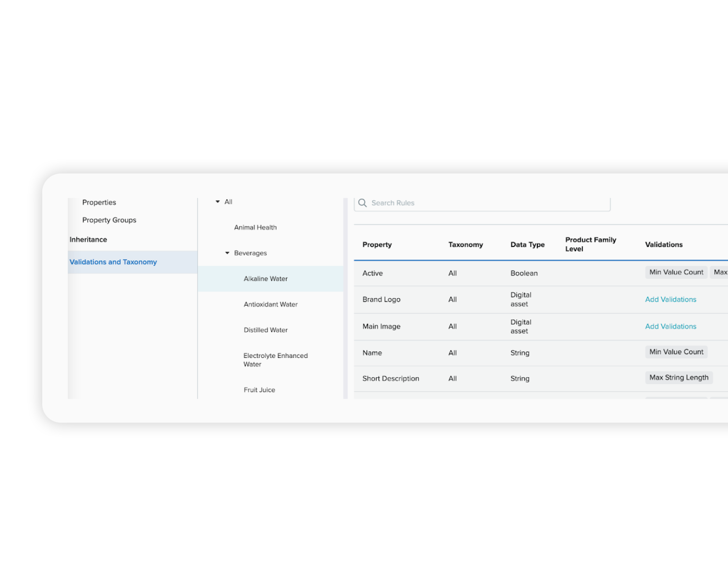Click Add Validations for Main Image

pos(670,326)
